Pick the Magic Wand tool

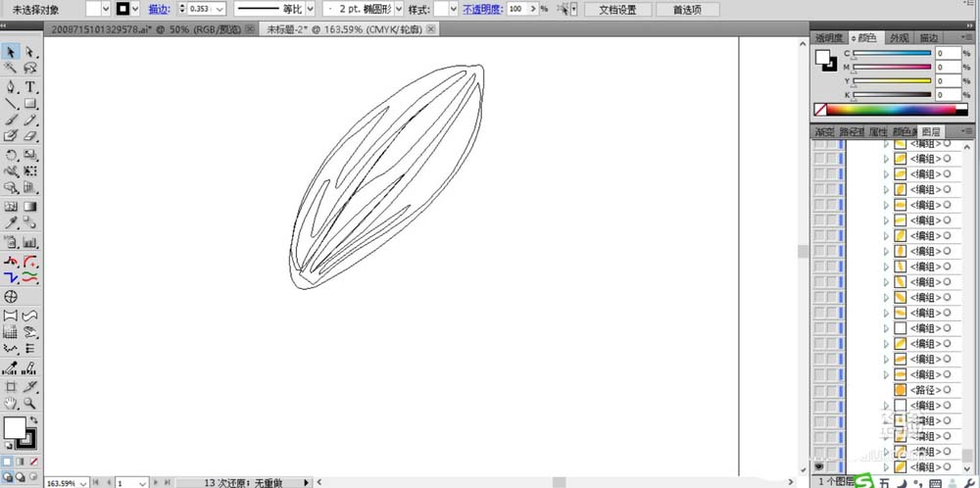11,69
